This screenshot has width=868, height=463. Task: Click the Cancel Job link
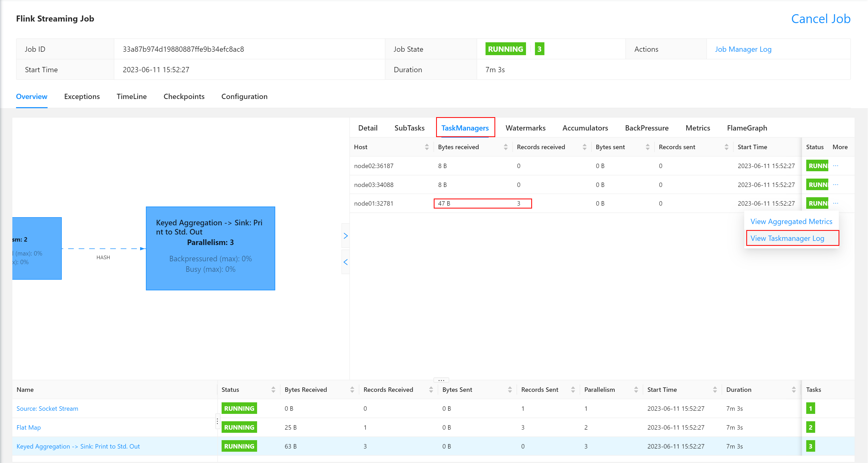820,19
